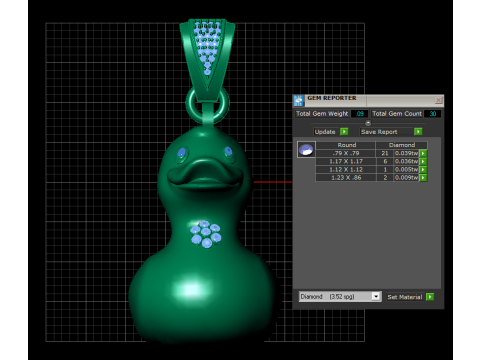Screen dimensions: 480x360
Task: Click the green arrow next to Save Report
Action: coord(418,132)
